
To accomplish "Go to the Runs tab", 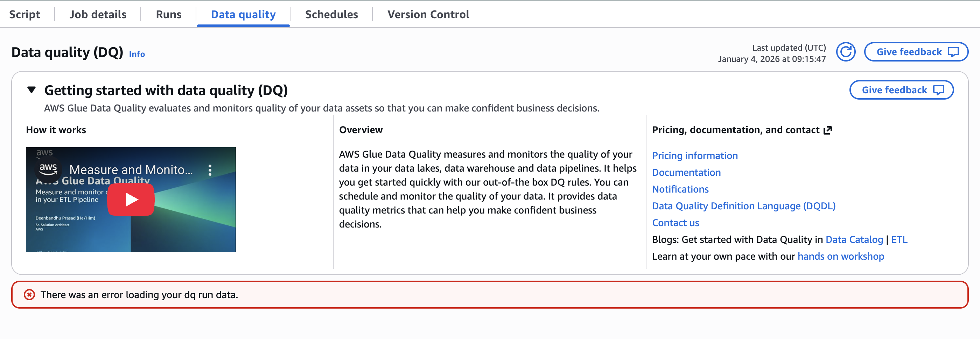I will pos(169,14).
